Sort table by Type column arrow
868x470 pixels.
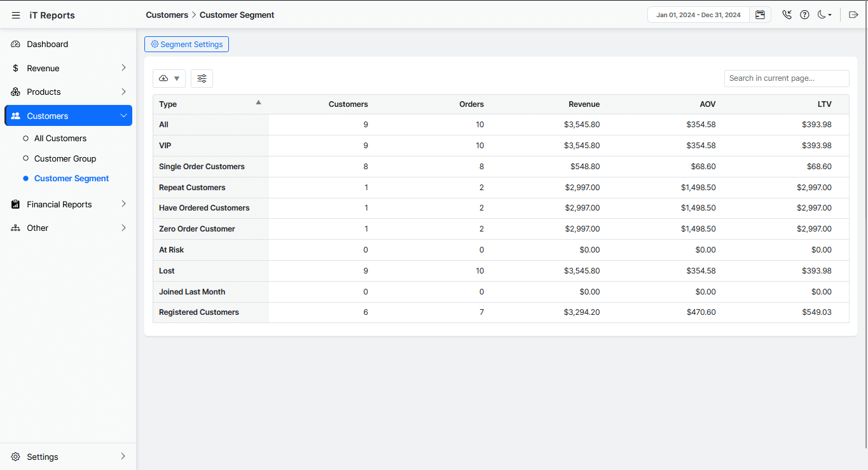click(x=258, y=102)
